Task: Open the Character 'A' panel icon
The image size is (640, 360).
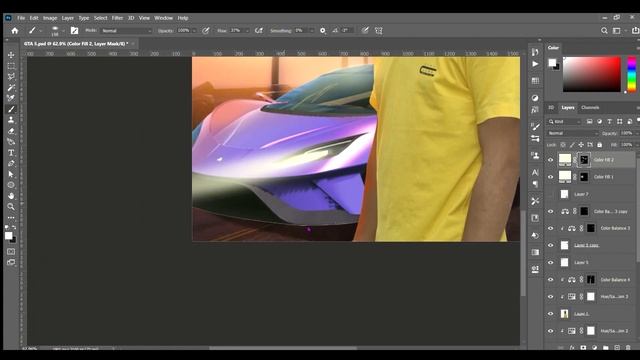Action: pyautogui.click(x=535, y=172)
